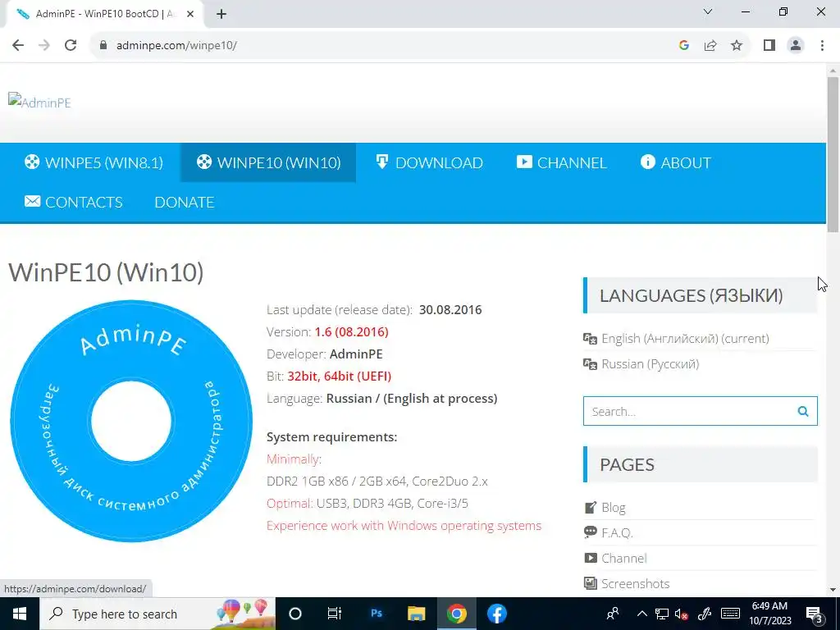
Task: Open the F.A.Q. page link
Action: tap(617, 533)
